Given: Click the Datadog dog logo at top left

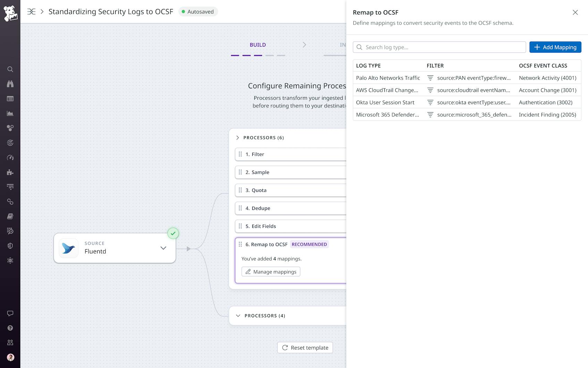Looking at the screenshot, I should [10, 11].
